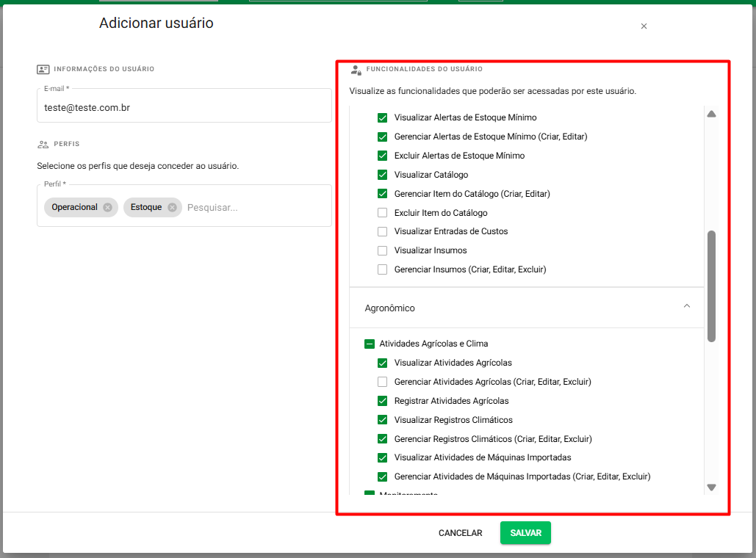
Task: Click the E-mail input field
Action: 184,107
